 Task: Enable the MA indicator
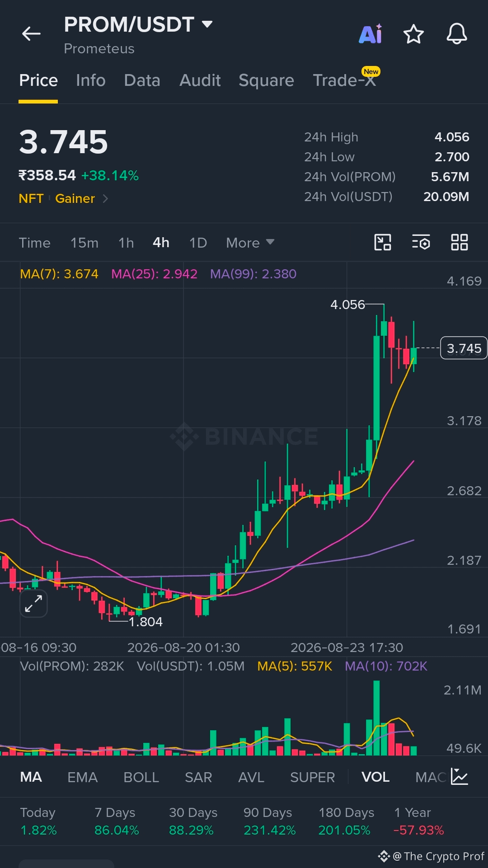coord(31,777)
